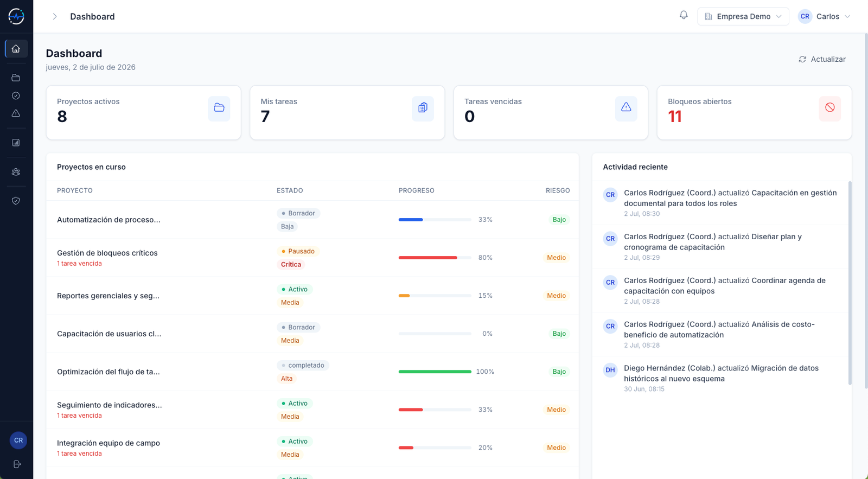Open the team users sidebar icon
This screenshot has height=479, width=868.
16,172
